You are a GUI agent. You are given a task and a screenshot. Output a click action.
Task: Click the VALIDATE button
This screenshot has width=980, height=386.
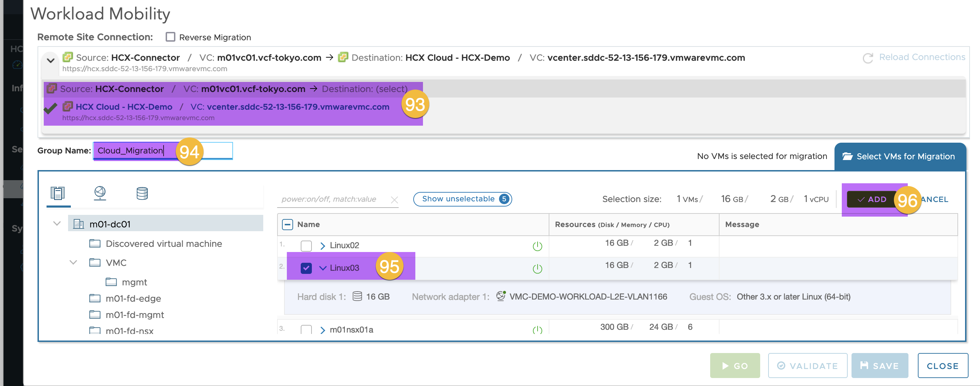click(x=807, y=366)
